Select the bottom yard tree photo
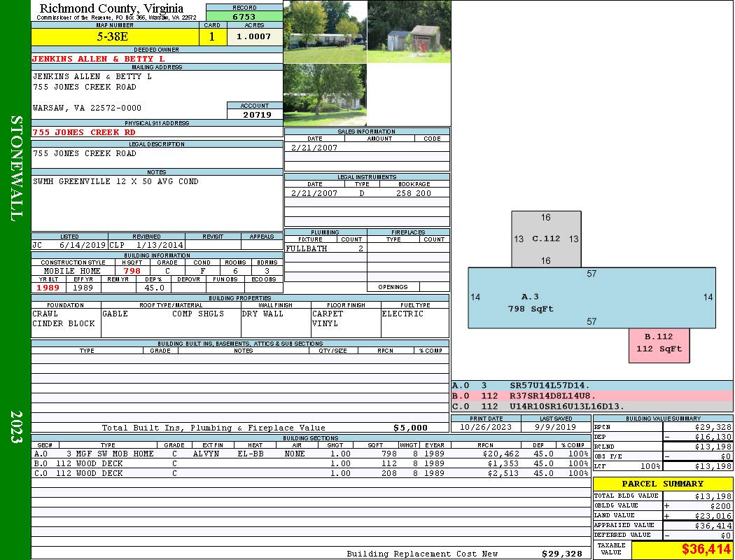The image size is (735, 560). tap(325, 94)
